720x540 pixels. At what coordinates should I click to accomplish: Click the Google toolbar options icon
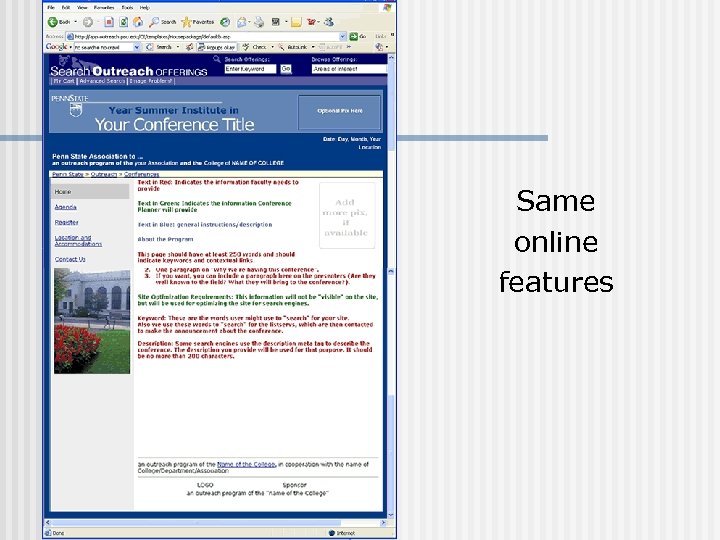379,47
